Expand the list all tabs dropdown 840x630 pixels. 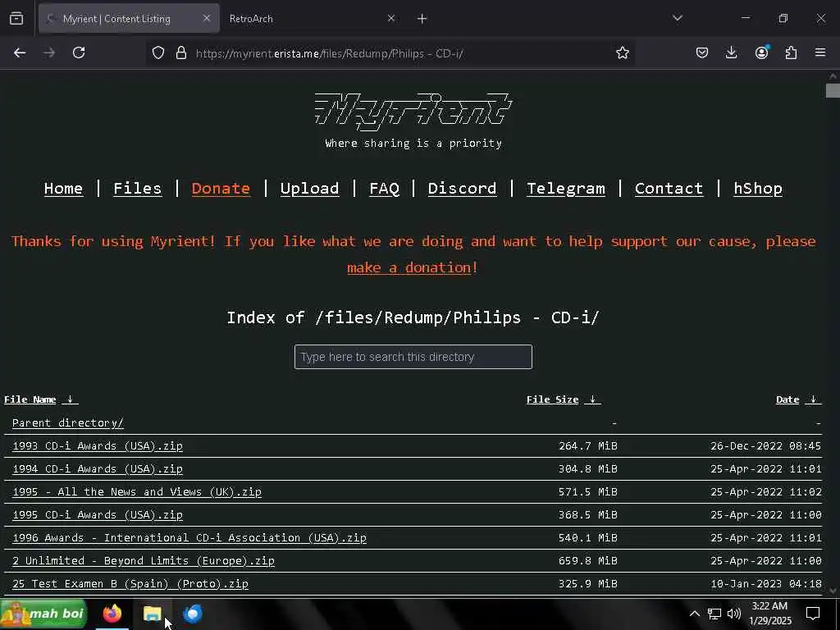677,18
